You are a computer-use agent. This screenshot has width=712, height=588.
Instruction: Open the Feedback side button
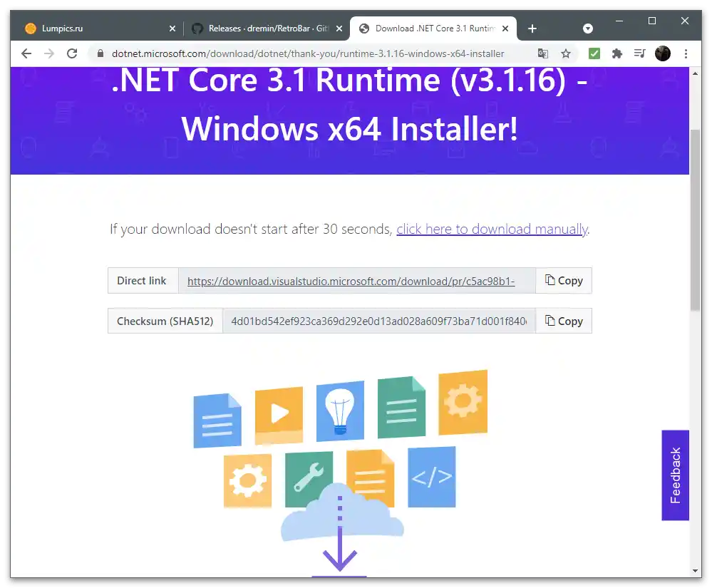click(675, 475)
